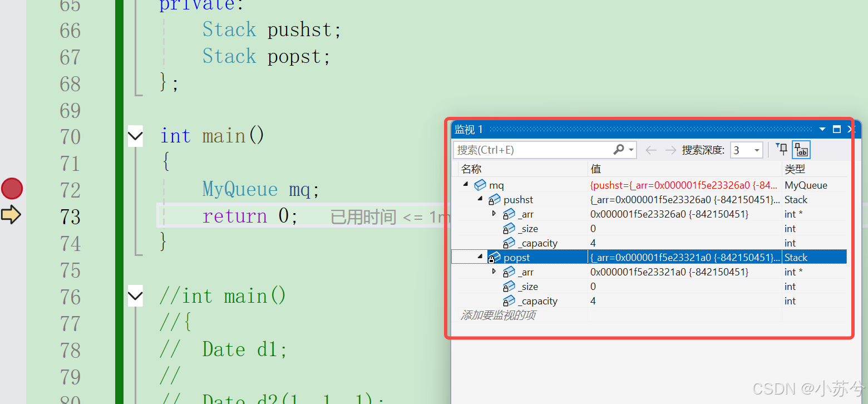Click the popst member icon
Screen dimensions: 868x404
pyautogui.click(x=494, y=258)
